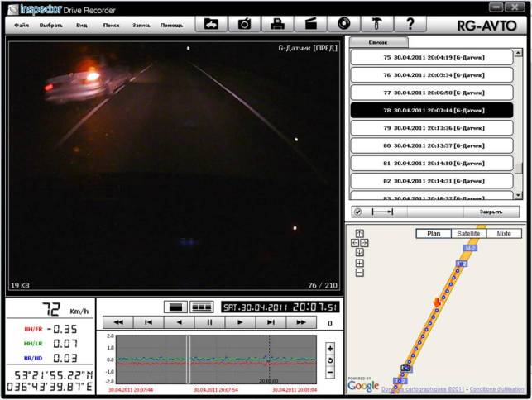532x400 pixels.
Task: Click the hammer tools settings icon
Action: 376,25
